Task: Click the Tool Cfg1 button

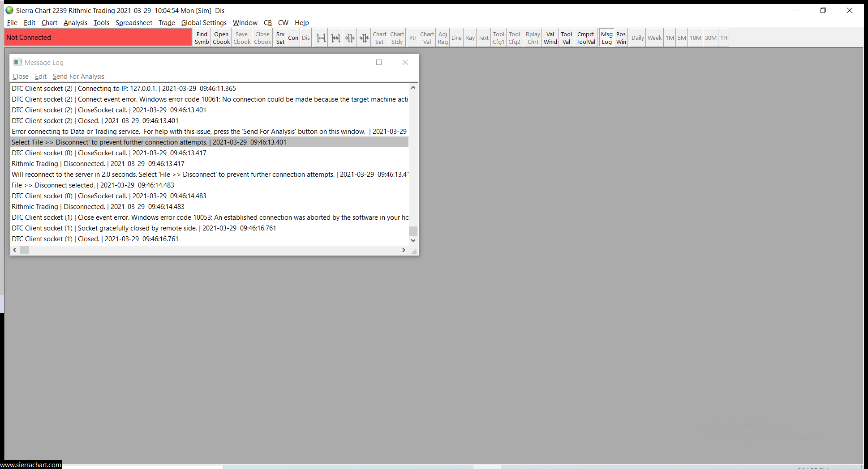Action: tap(498, 38)
